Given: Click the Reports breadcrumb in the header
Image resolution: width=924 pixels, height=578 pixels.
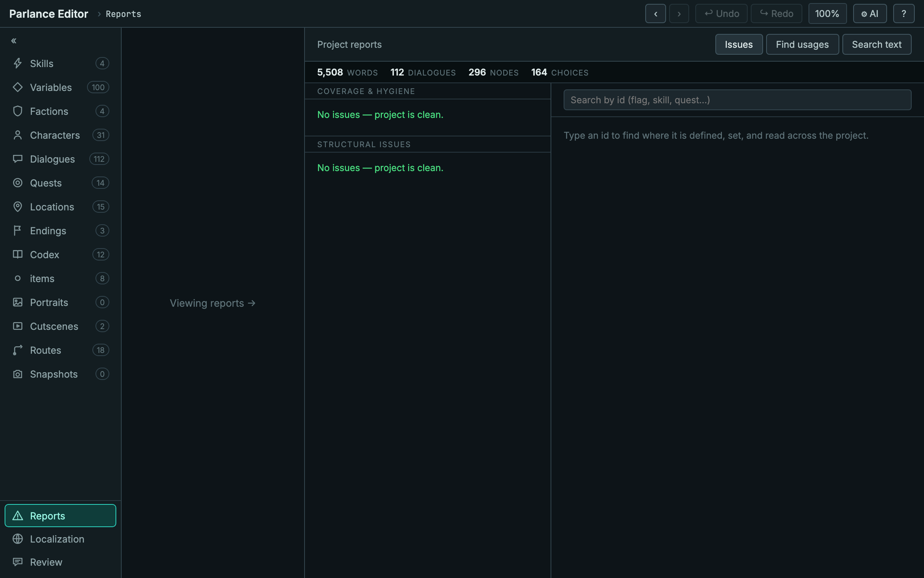Looking at the screenshot, I should [124, 14].
